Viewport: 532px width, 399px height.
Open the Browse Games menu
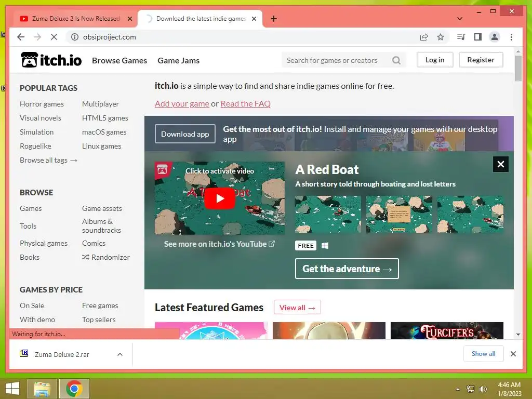[119, 60]
